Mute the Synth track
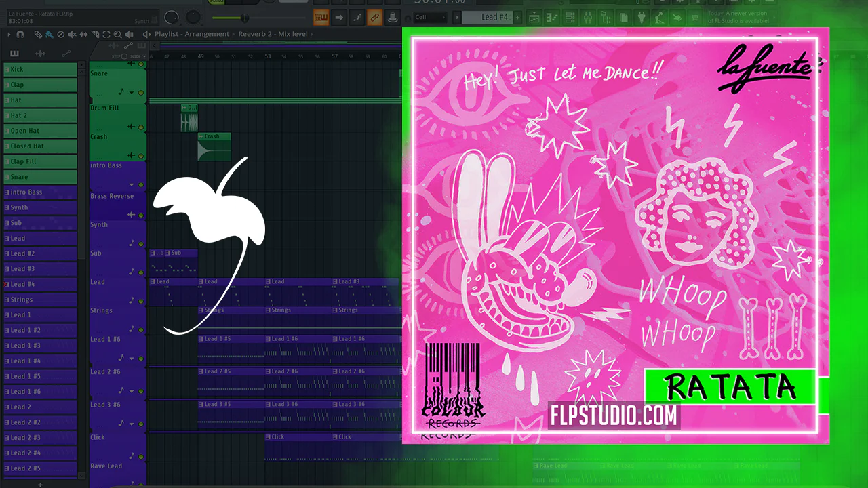The image size is (868, 488). [x=141, y=243]
